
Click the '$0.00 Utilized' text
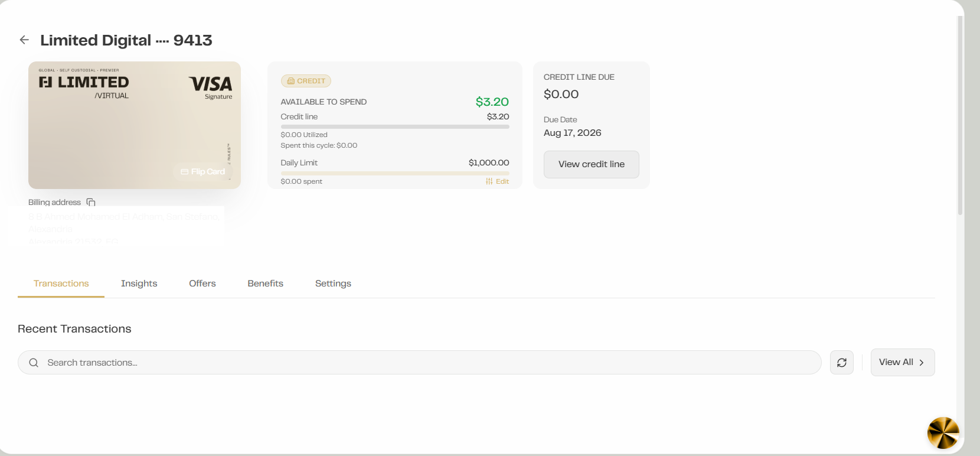click(x=304, y=135)
